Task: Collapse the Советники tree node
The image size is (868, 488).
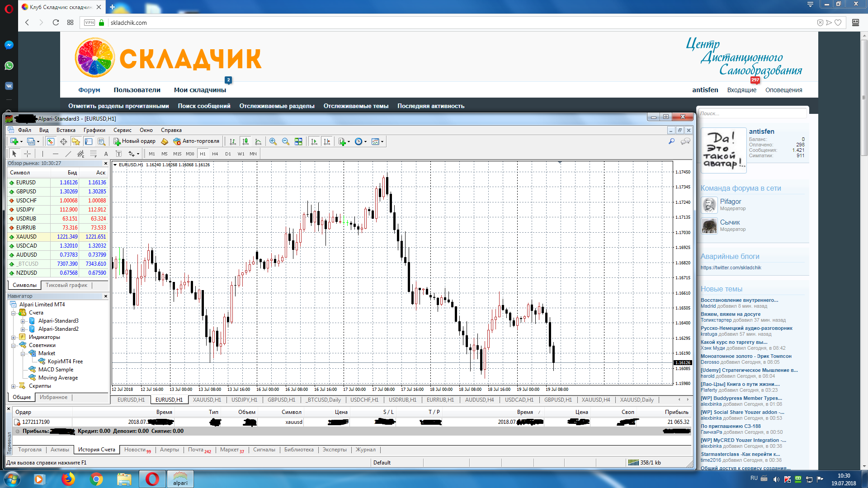Action: 14,346
